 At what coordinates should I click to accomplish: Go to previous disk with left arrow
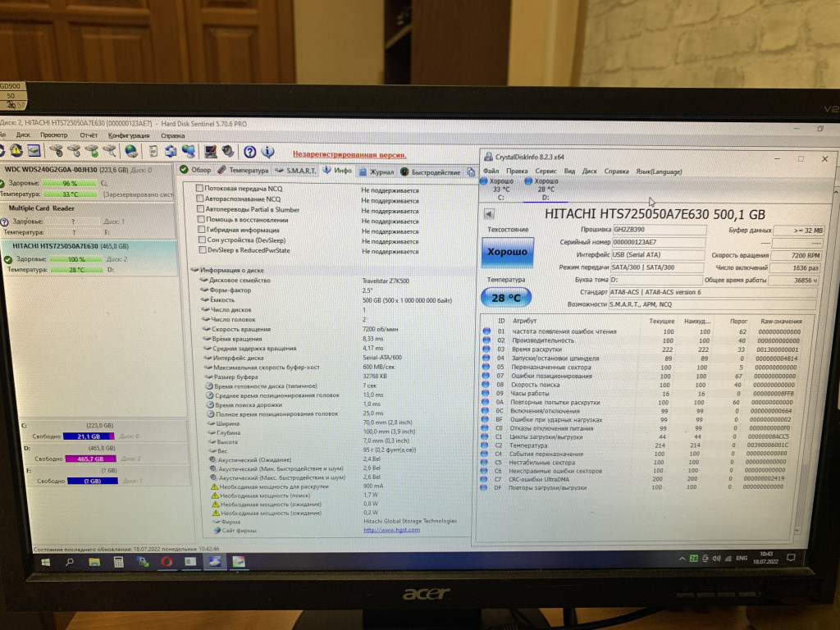[489, 214]
